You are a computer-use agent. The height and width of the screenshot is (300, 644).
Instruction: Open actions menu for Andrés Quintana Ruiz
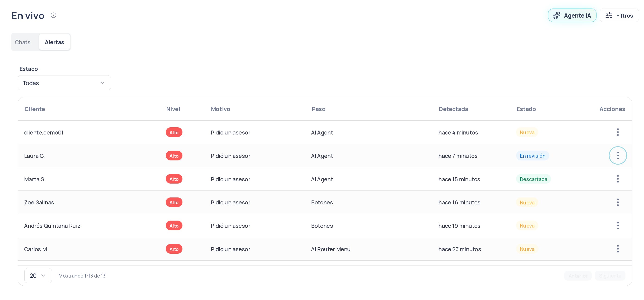[618, 226]
